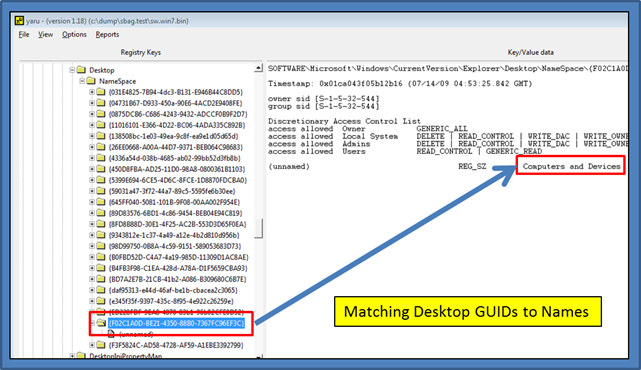Expand the {daf95313-e44d-46af-be1b-cbacea2c3065} key
The width and height of the screenshot is (641, 370).
tap(92, 290)
